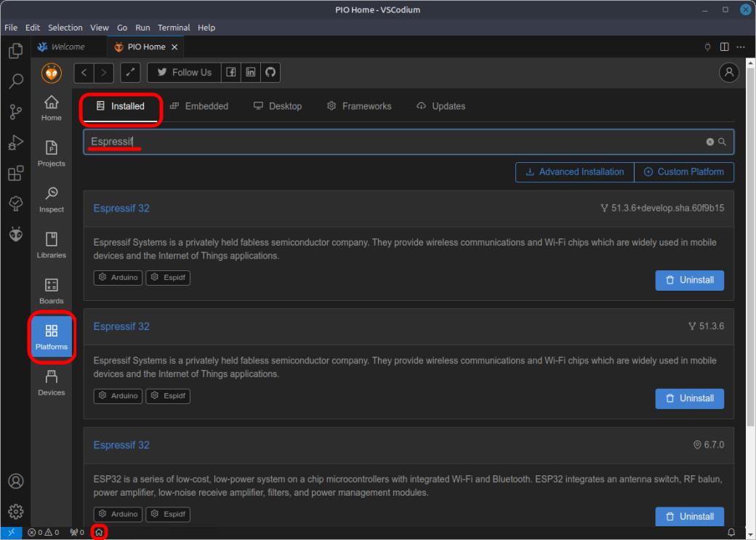Open the Terminal menu
Image resolution: width=756 pixels, height=540 pixels.
[x=172, y=28]
